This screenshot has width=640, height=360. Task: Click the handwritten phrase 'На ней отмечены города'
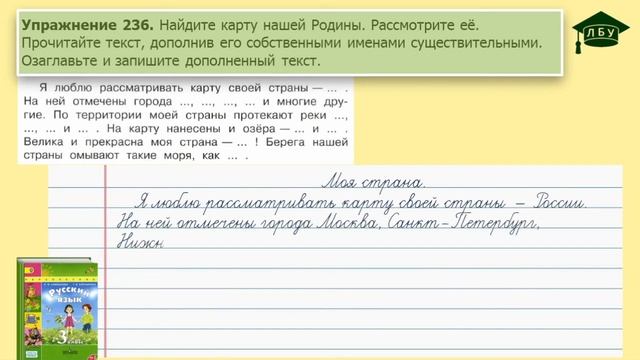(214, 223)
